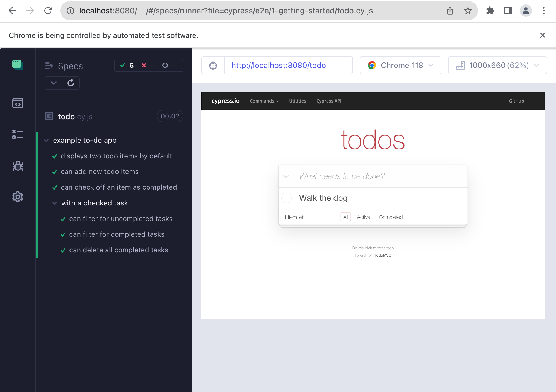Open the Commands menu in navbar
Viewport: 556px width, 392px height.
click(x=264, y=101)
